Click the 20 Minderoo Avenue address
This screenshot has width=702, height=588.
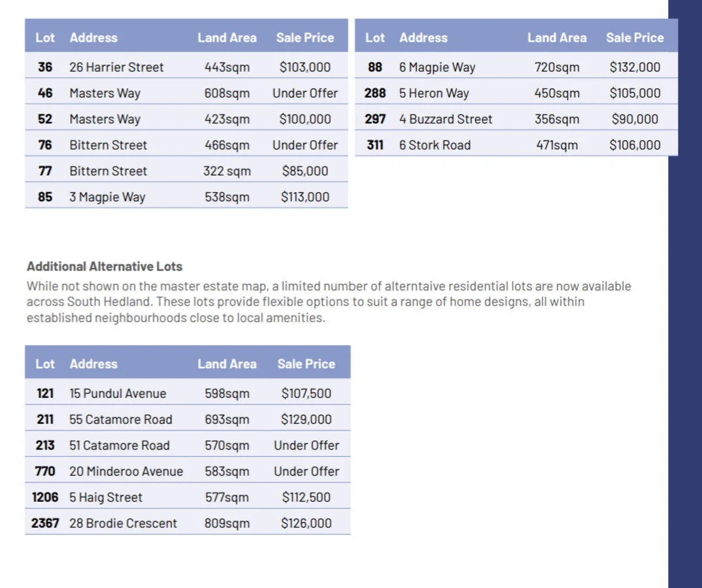click(x=126, y=471)
